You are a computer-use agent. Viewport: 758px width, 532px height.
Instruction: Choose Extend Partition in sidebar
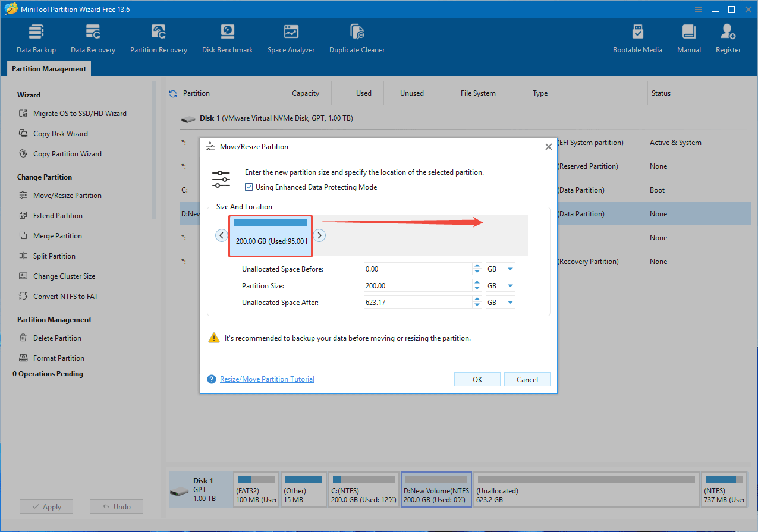tap(51, 216)
